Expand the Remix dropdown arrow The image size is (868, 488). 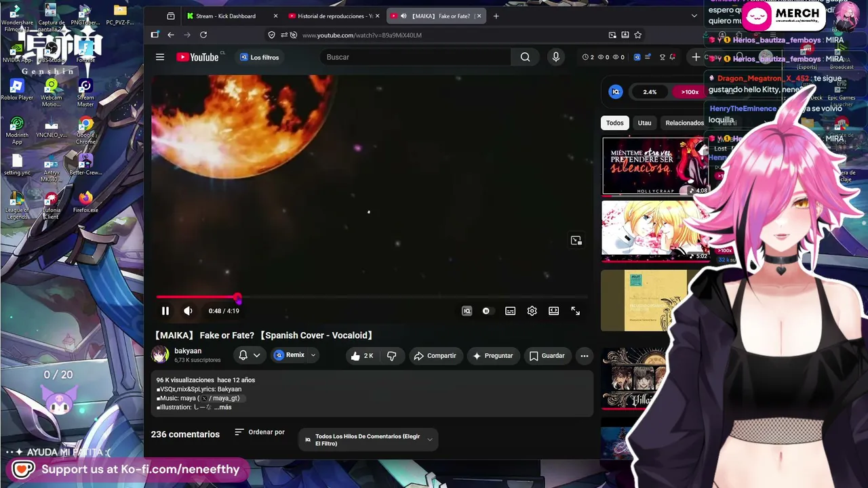(313, 355)
